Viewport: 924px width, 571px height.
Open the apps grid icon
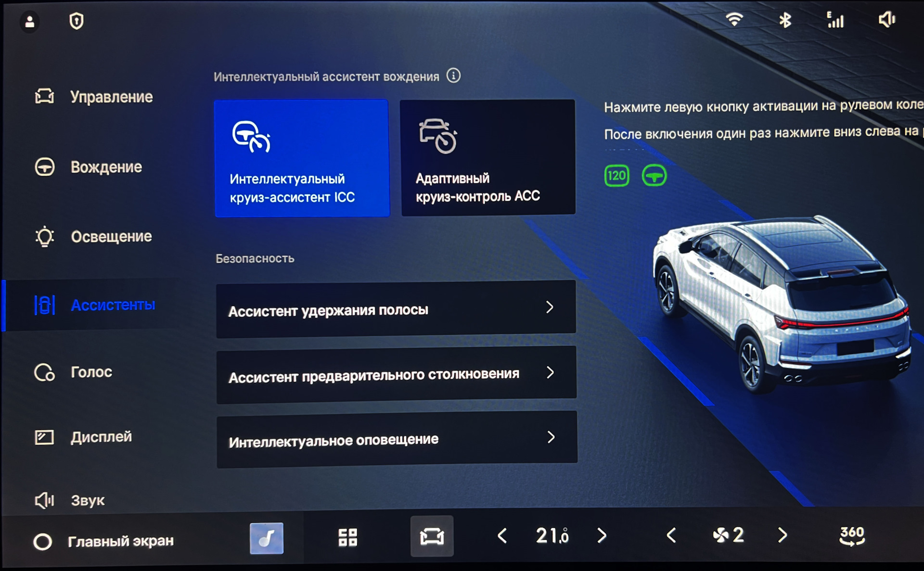(x=347, y=537)
